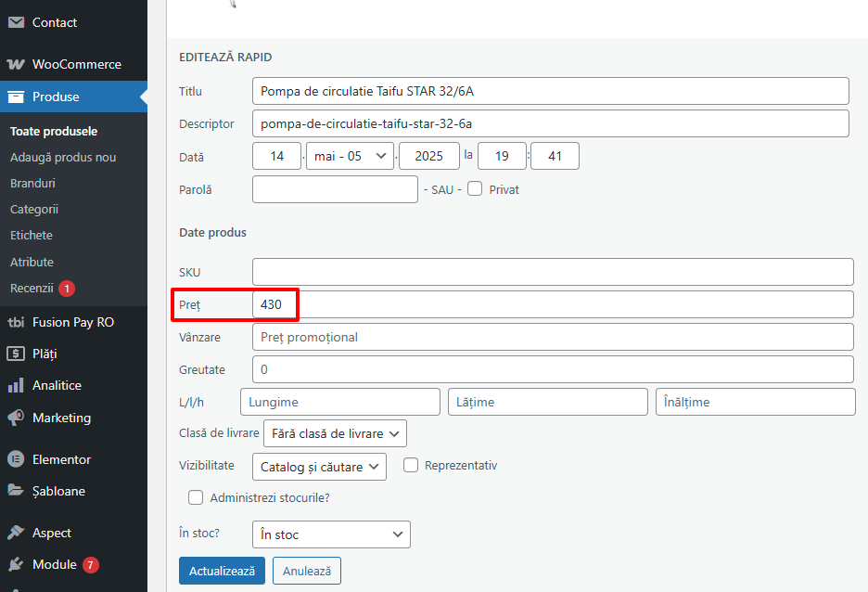Click the Contact envelope icon in sidebar
The height and width of the screenshot is (592, 868).
16,22
